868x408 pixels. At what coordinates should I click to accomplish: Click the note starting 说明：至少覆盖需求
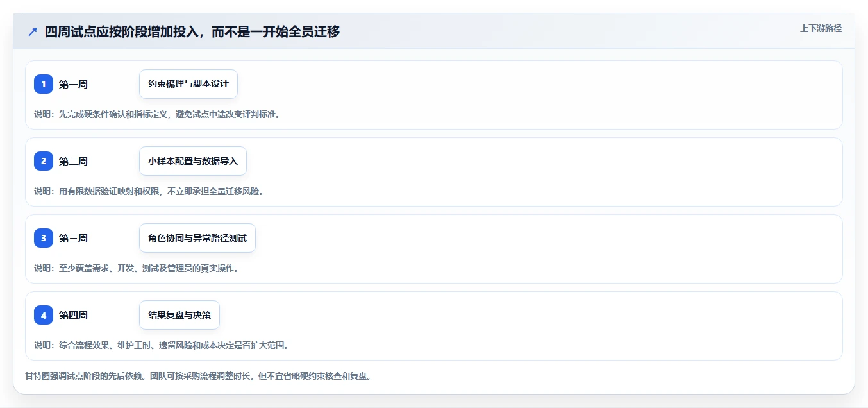(x=137, y=268)
